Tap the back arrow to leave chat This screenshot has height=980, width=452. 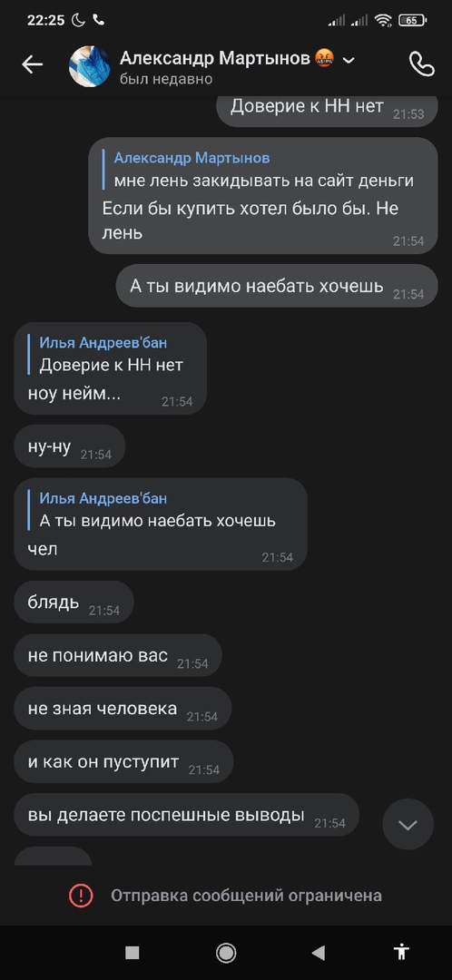click(32, 64)
